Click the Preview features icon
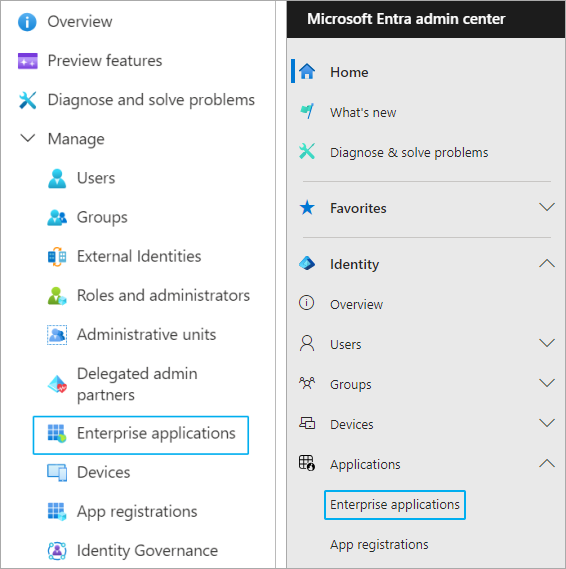The width and height of the screenshot is (566, 569). (x=28, y=61)
